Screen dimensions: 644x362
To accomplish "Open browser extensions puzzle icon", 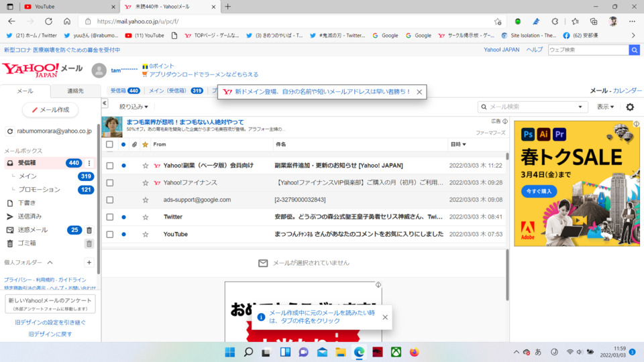I will (x=555, y=21).
